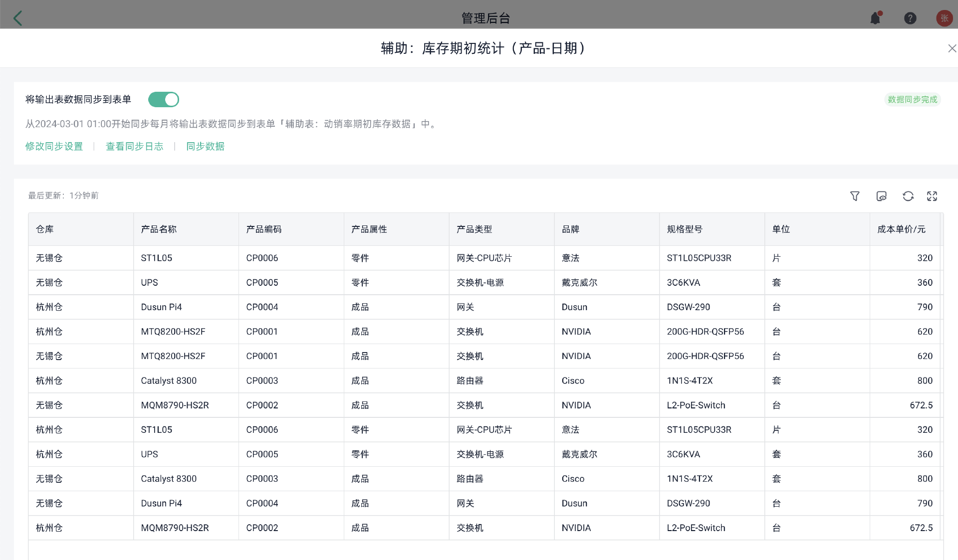958x560 pixels.
Task: Open 查看同步日志 link
Action: pyautogui.click(x=135, y=146)
